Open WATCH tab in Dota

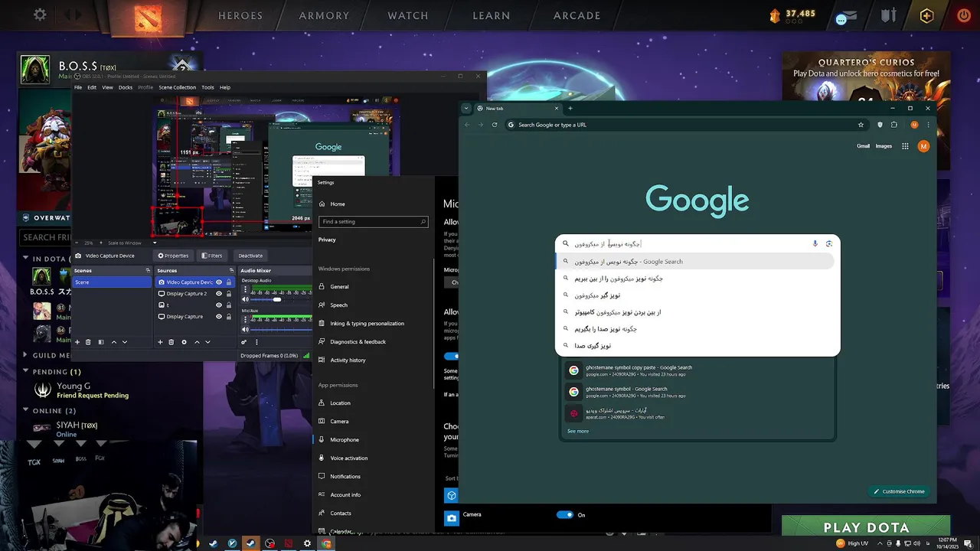coord(408,15)
